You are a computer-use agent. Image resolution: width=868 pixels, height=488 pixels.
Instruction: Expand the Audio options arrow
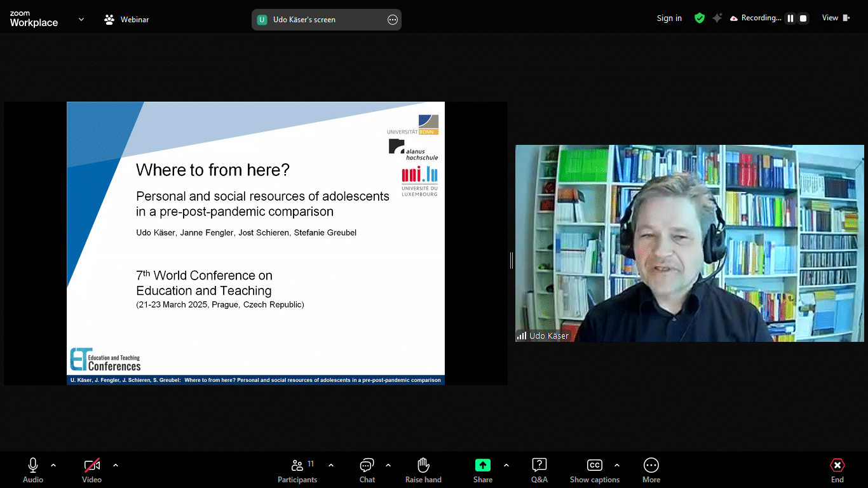tap(53, 465)
